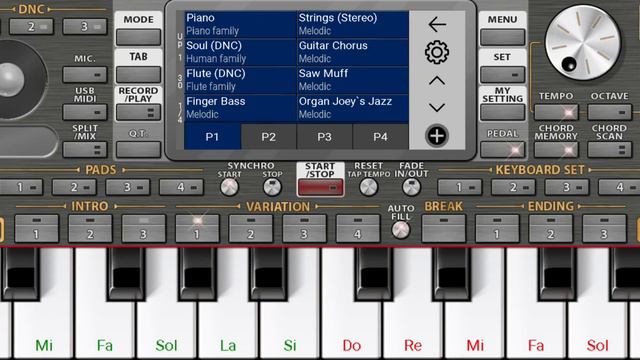
Task: Tap the DNC button 3
Action: [x=85, y=27]
